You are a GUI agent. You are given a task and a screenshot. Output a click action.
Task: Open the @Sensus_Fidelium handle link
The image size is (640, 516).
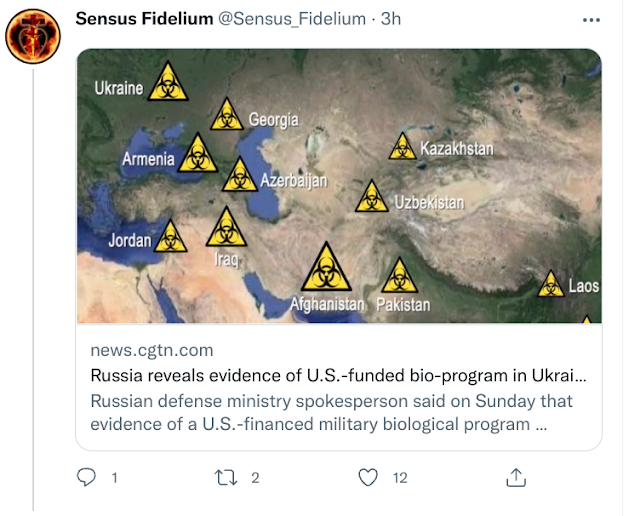click(292, 19)
